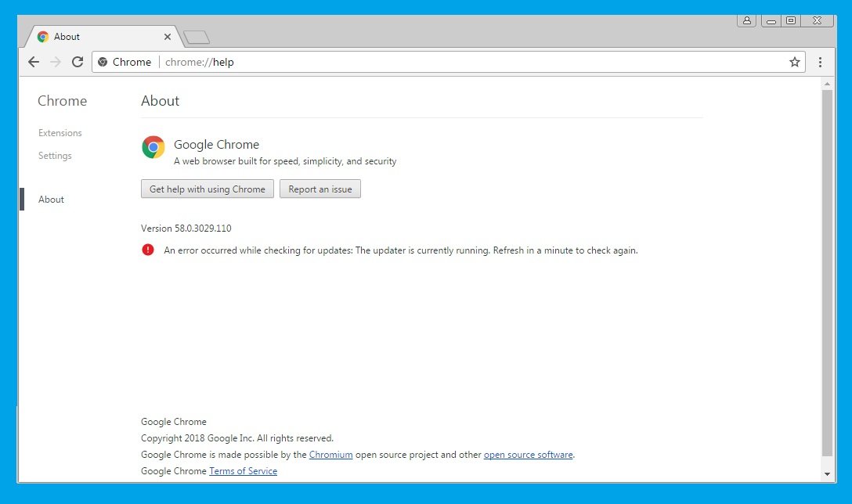Select About in the sidebar

click(x=51, y=200)
